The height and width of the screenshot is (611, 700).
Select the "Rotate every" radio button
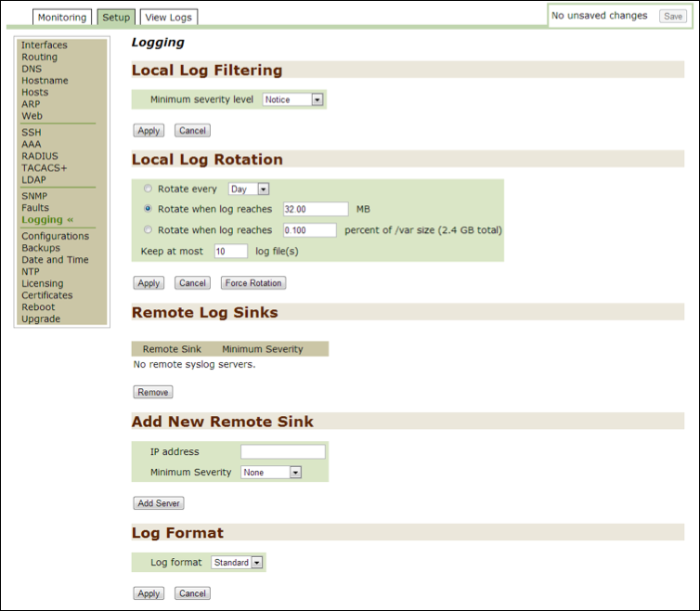[148, 188]
